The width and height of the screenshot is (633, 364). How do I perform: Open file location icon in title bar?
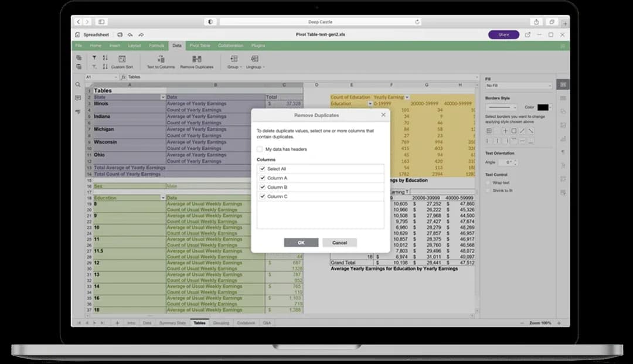[x=527, y=35]
